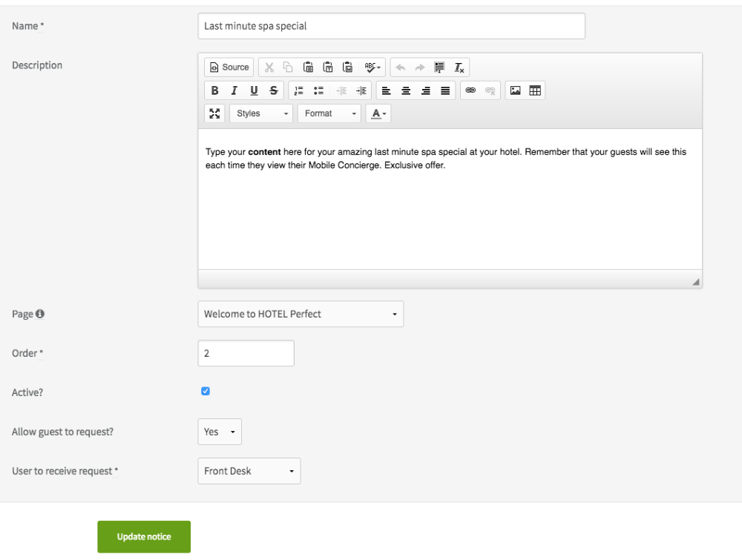Click the Unlink icon
This screenshot has width=742, height=560.
(490, 90)
